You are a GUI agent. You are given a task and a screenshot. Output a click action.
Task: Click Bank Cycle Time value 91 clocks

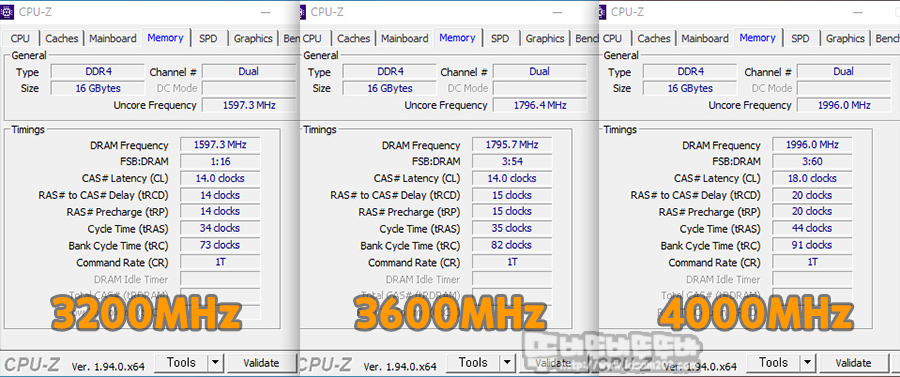click(812, 245)
